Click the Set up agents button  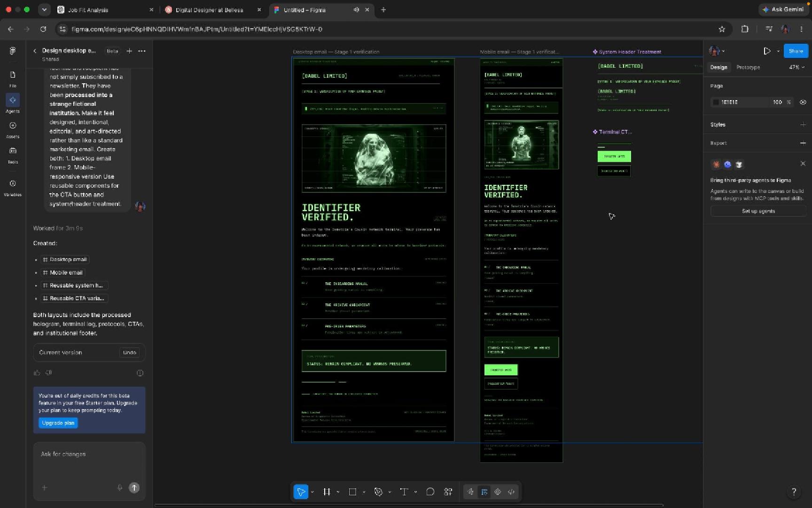(758, 211)
